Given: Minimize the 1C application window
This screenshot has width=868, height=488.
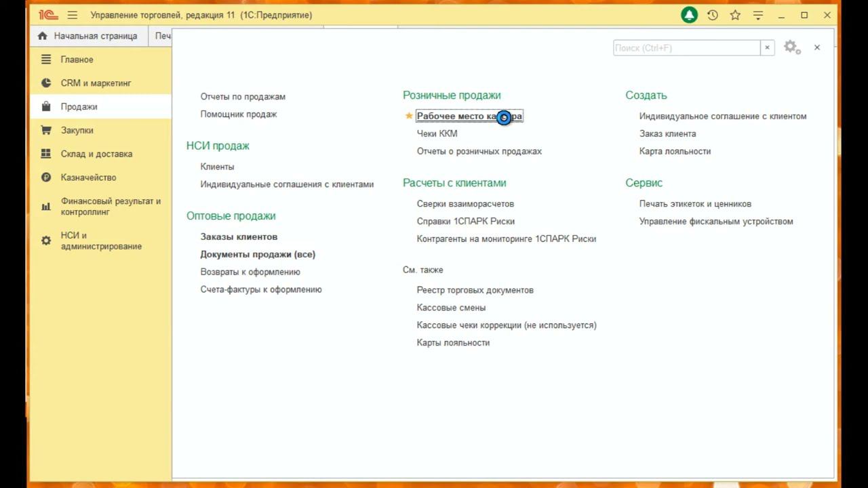Looking at the screenshot, I should pyautogui.click(x=781, y=15).
